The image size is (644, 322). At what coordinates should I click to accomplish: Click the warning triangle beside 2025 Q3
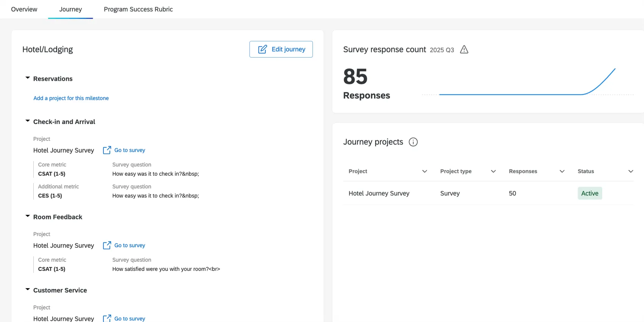[x=464, y=50]
